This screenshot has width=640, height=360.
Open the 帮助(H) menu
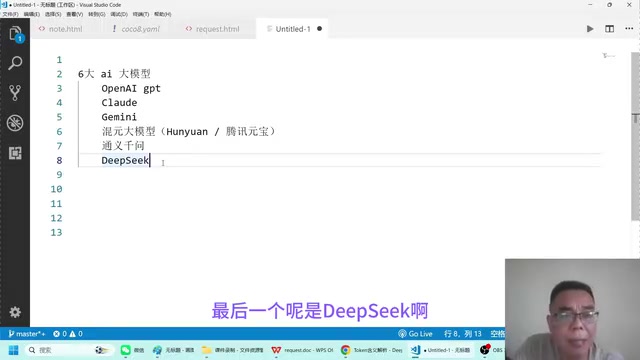[x=162, y=14]
